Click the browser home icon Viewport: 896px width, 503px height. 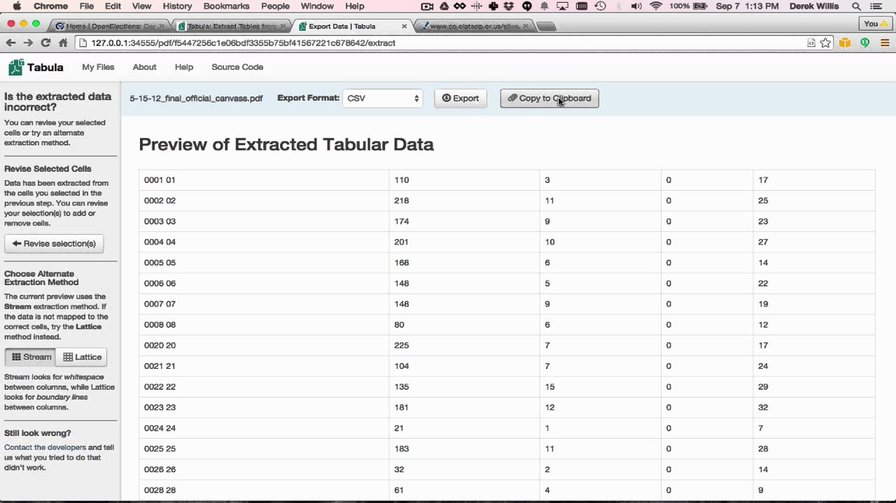pyautogui.click(x=63, y=43)
